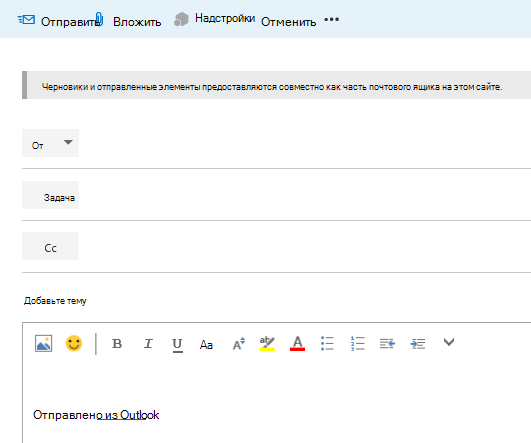
Task: Toggle underline formatting
Action: pyautogui.click(x=177, y=345)
